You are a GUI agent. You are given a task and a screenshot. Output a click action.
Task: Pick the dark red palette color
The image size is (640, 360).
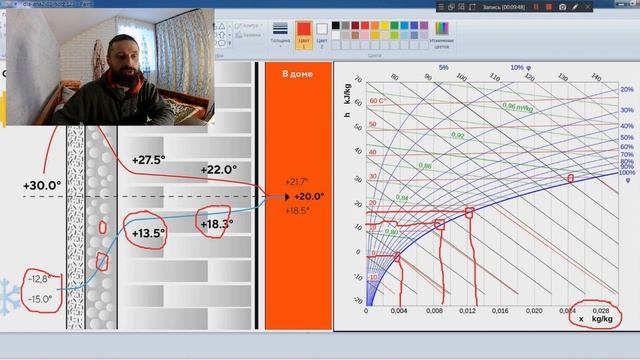click(355, 25)
